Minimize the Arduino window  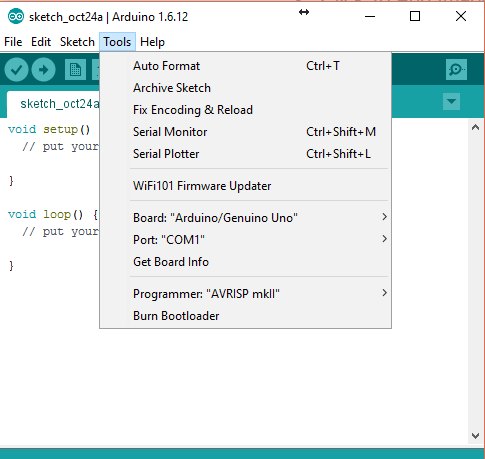coord(370,16)
